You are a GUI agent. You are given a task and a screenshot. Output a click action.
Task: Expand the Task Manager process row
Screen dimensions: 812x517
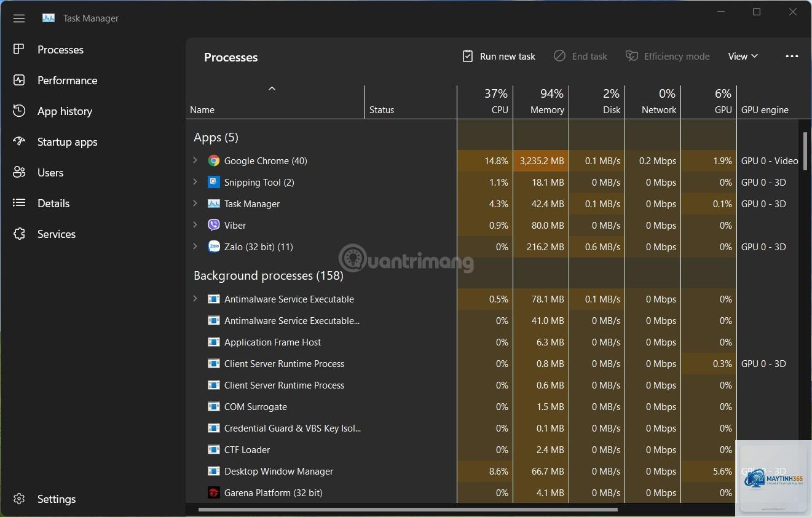click(x=195, y=203)
